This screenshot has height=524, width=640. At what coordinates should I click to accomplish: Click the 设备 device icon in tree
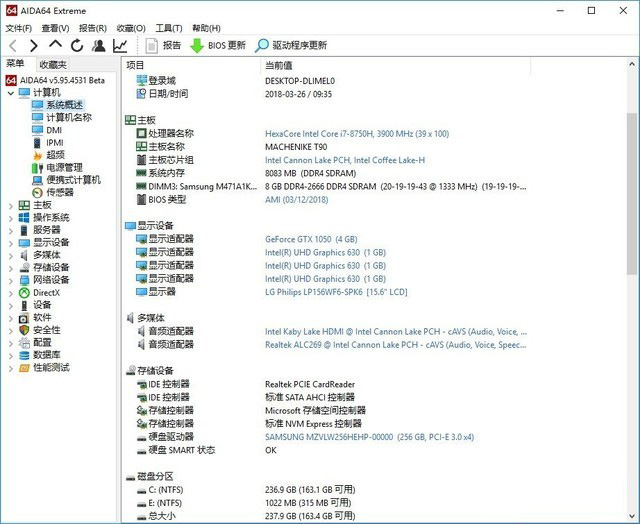pos(24,305)
